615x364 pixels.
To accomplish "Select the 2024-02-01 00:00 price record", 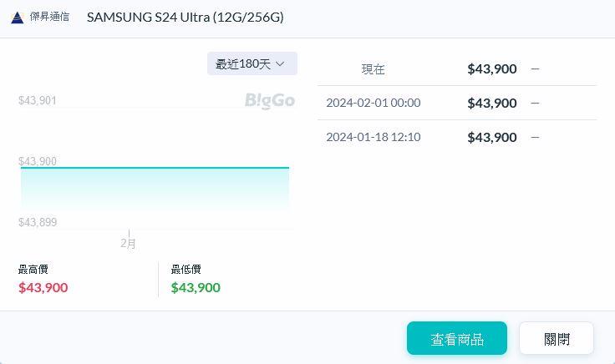I will point(456,104).
